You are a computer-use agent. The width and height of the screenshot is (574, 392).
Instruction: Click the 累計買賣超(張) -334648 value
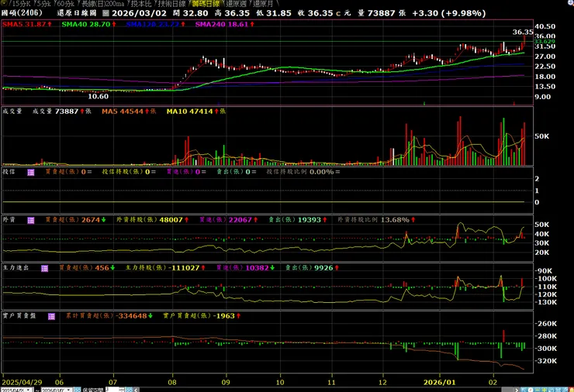131,316
